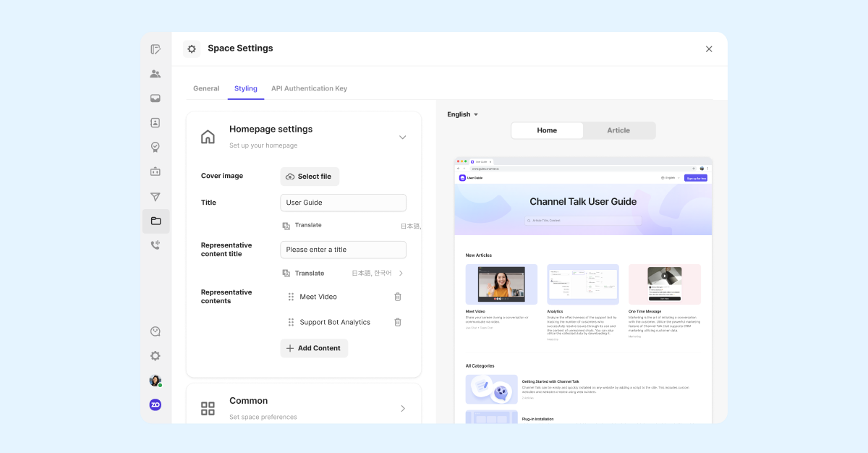Click the Sign up for free button in preview

(696, 177)
